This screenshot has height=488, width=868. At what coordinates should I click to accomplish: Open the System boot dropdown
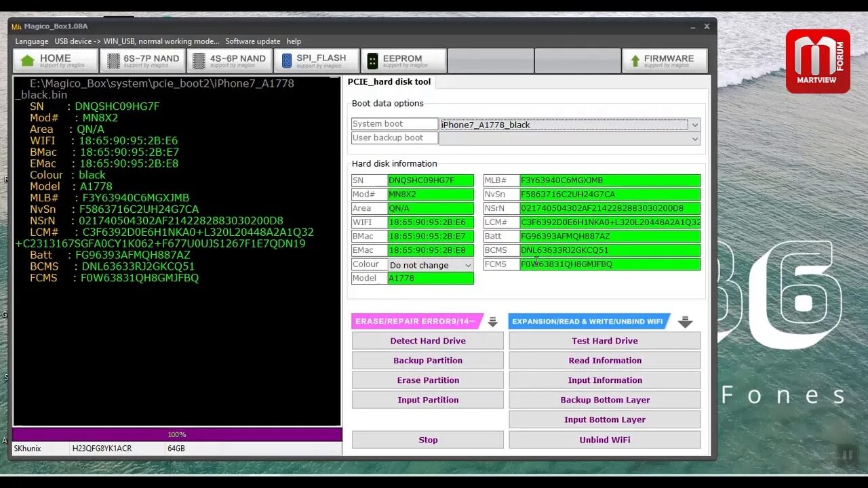pyautogui.click(x=694, y=125)
